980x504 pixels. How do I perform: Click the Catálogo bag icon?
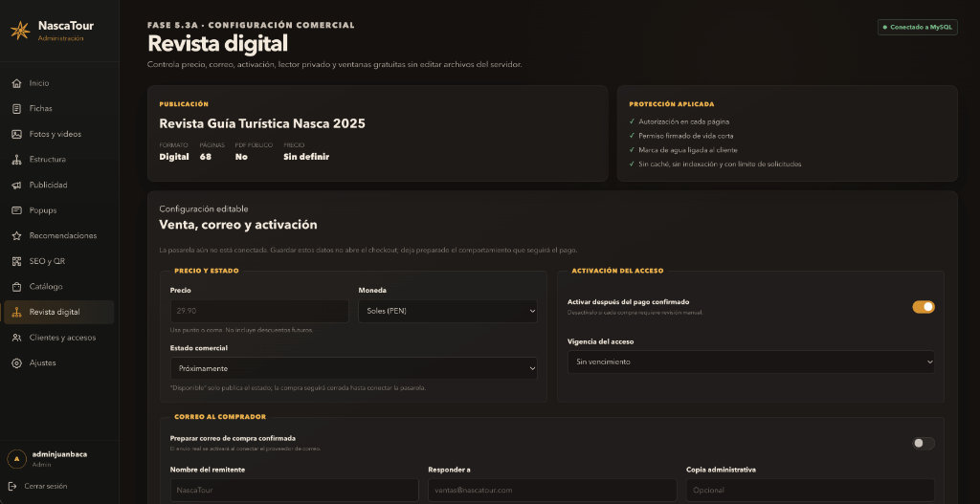point(17,287)
